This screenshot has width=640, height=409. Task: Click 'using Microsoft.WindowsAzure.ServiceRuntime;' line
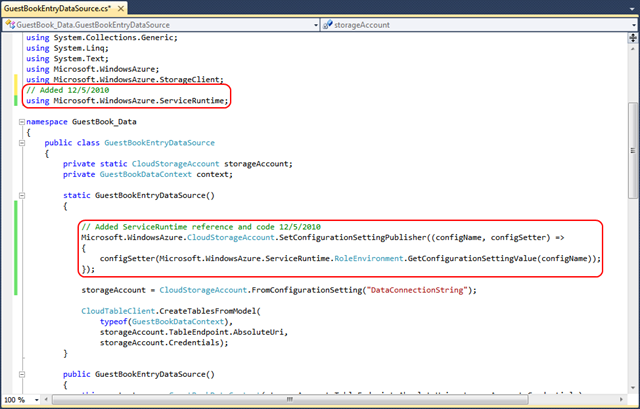click(127, 101)
